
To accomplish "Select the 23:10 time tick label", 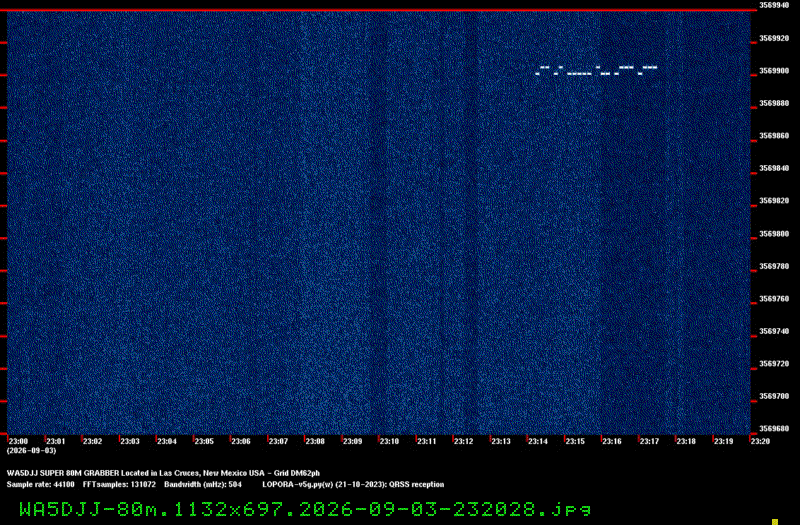I will coord(389,441).
